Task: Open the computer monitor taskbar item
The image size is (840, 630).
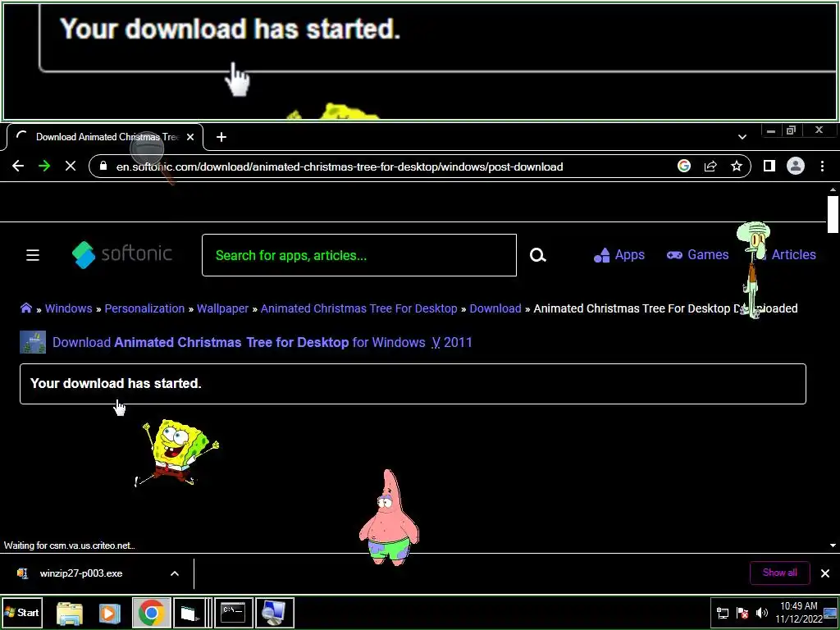Action: pos(274,613)
